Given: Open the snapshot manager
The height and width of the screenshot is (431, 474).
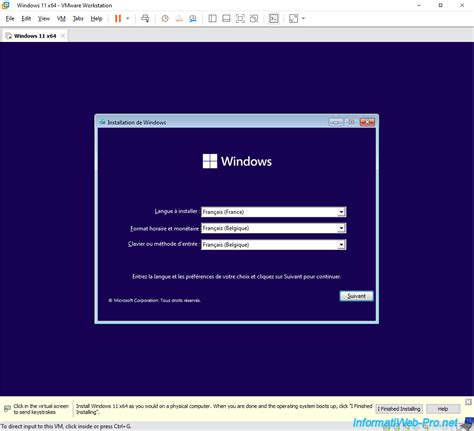Looking at the screenshot, I should pos(193,19).
